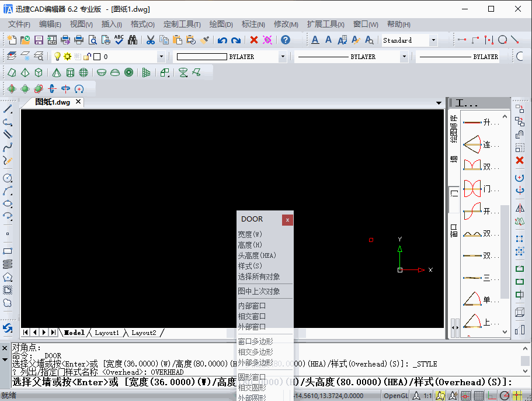Open the Standard text style dropdown
532x401 pixels.
coord(433,40)
